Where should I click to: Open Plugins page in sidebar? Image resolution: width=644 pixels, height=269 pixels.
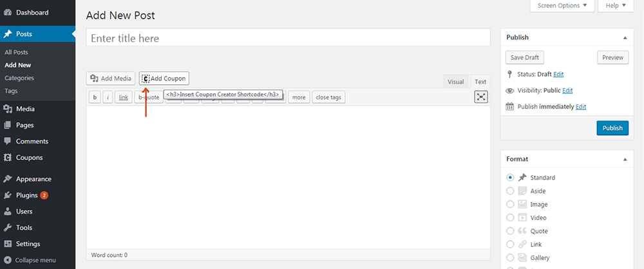click(x=27, y=195)
